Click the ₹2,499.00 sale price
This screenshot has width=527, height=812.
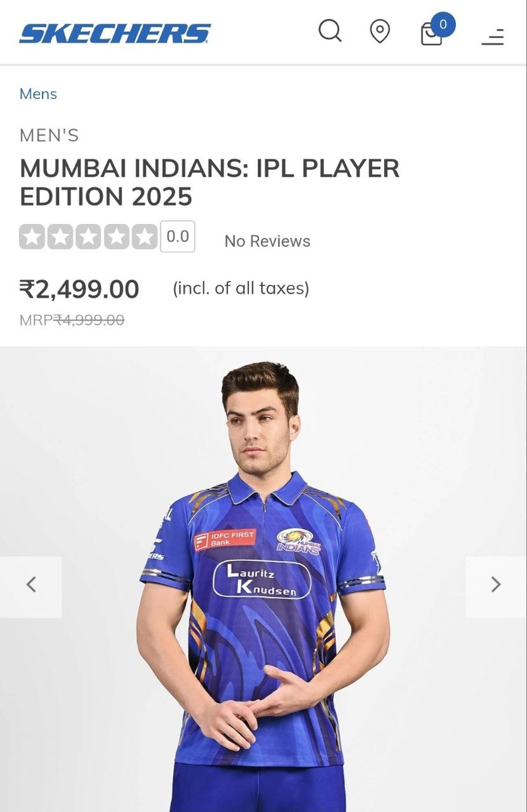coord(79,290)
